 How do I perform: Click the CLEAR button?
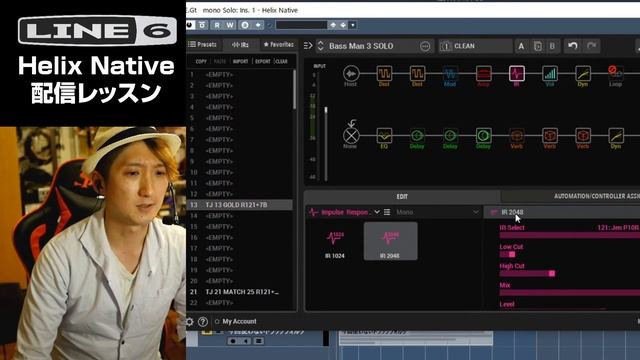pyautogui.click(x=282, y=62)
